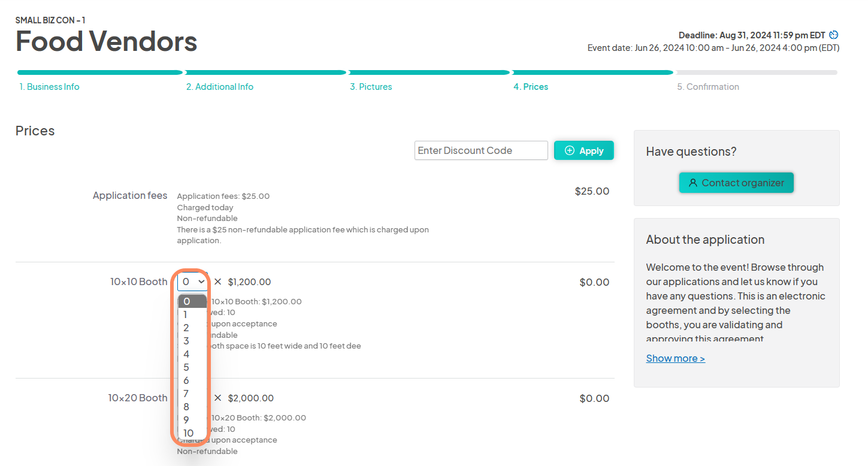Click the 10×10 Booth $1,200.00 unit price

point(249,282)
